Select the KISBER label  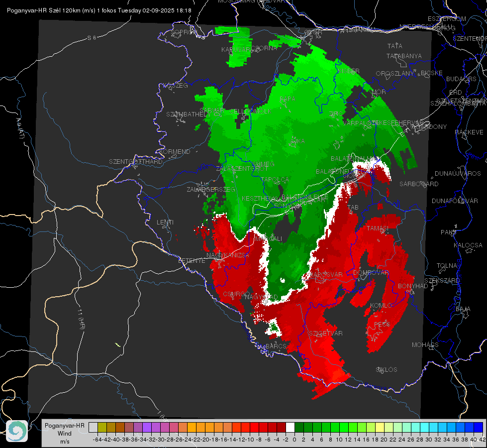coord(349,71)
